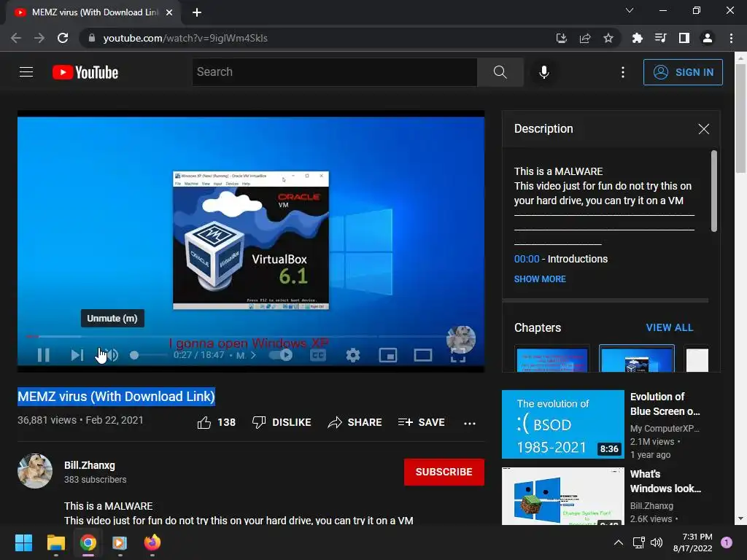Go forward in browser history

(39, 38)
